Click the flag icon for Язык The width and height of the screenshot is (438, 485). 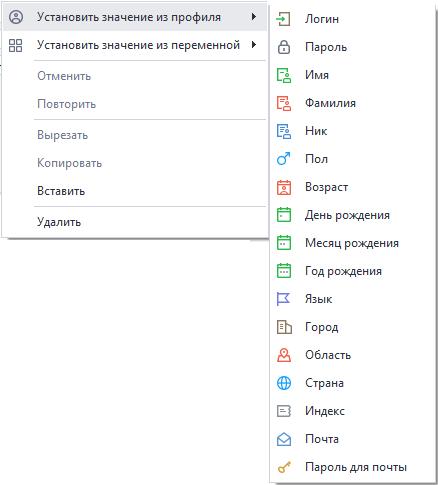pos(284,299)
